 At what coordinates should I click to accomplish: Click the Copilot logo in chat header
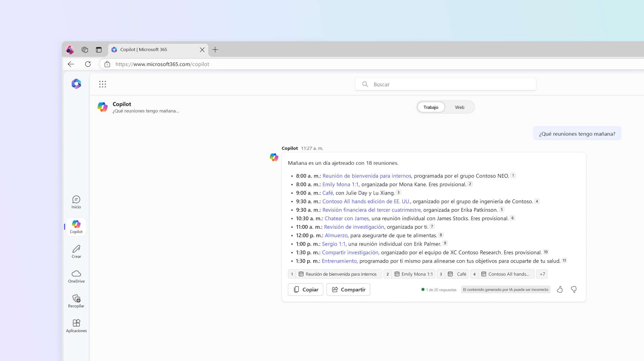coord(103,107)
